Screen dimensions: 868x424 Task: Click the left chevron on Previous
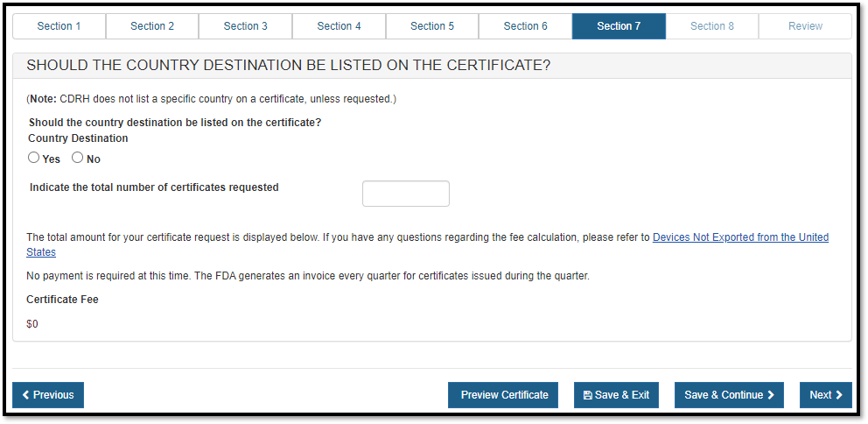[25, 395]
